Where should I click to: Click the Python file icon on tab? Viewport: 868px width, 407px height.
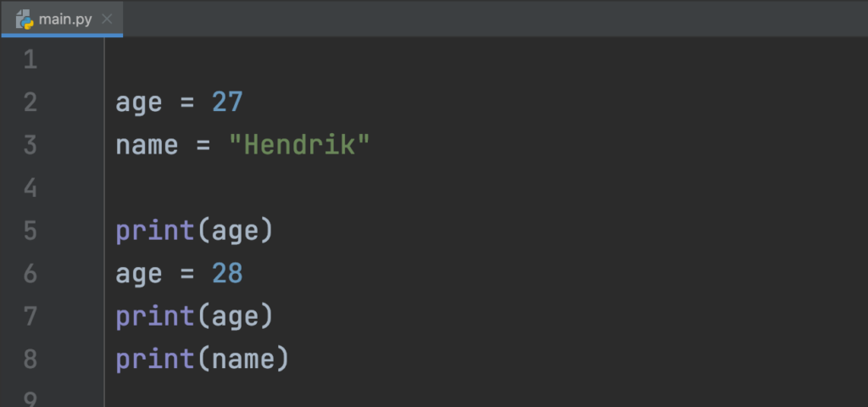point(25,19)
